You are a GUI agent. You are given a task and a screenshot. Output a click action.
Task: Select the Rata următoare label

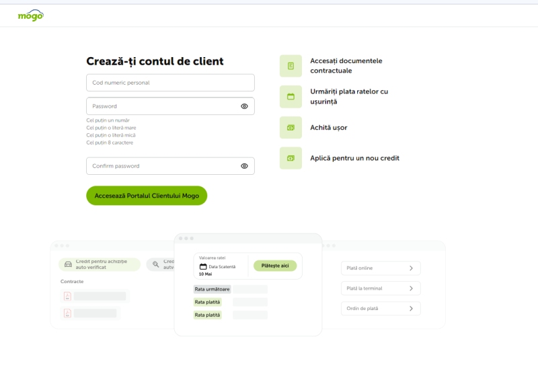[x=212, y=289]
